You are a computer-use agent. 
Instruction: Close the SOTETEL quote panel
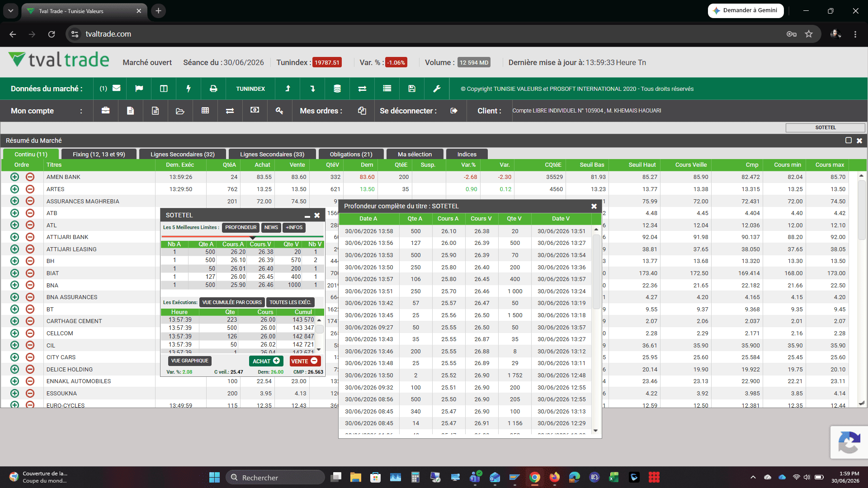[x=317, y=216]
